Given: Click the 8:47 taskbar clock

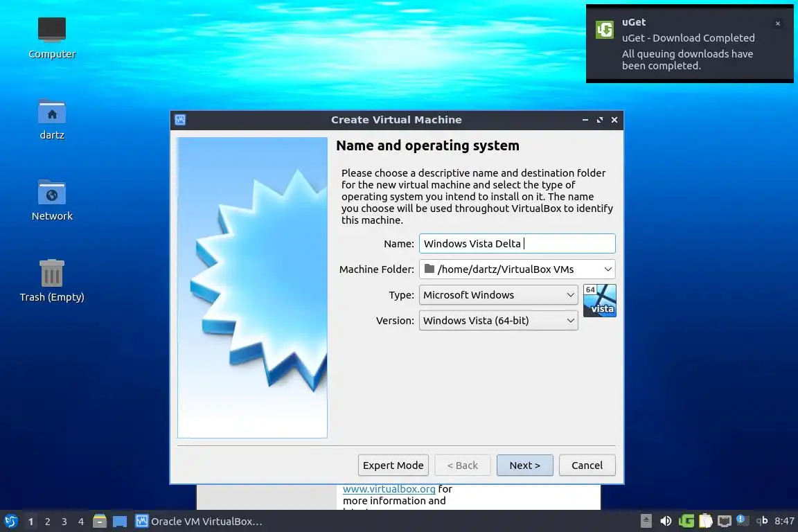Looking at the screenshot, I should tap(783, 521).
